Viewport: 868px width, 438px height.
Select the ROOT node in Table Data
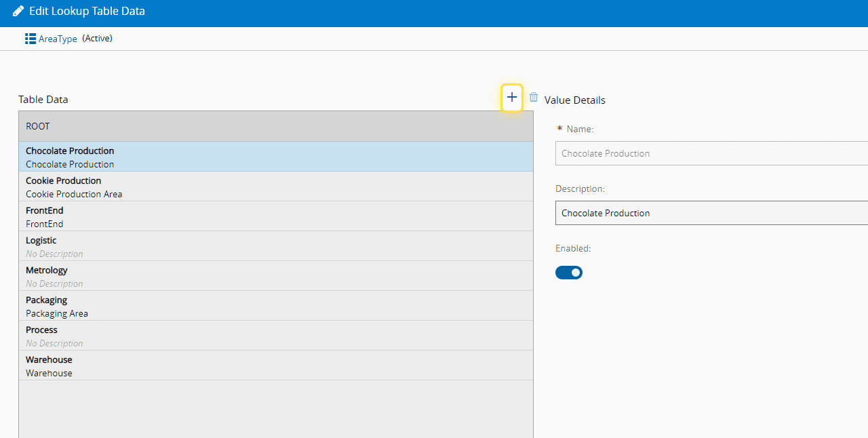(x=38, y=126)
